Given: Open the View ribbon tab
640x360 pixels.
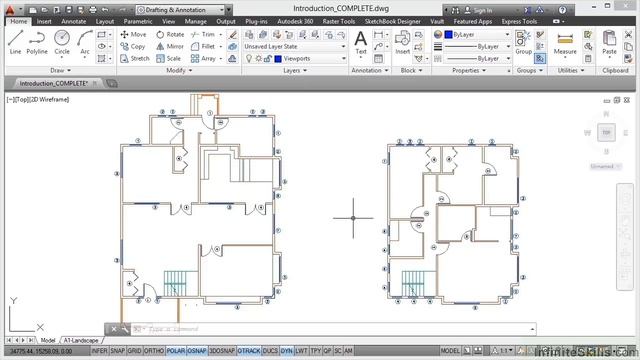Looking at the screenshot, I should (168, 21).
